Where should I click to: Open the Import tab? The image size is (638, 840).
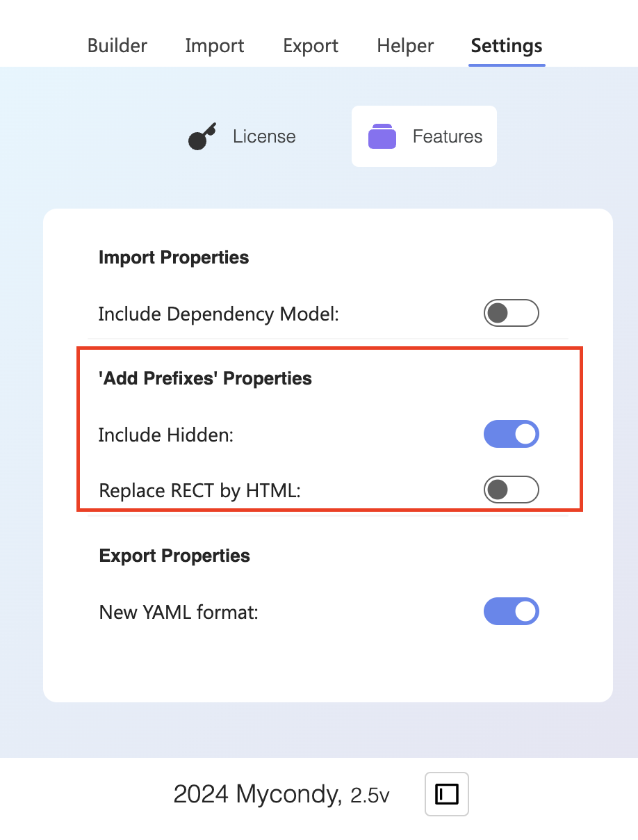pyautogui.click(x=215, y=46)
